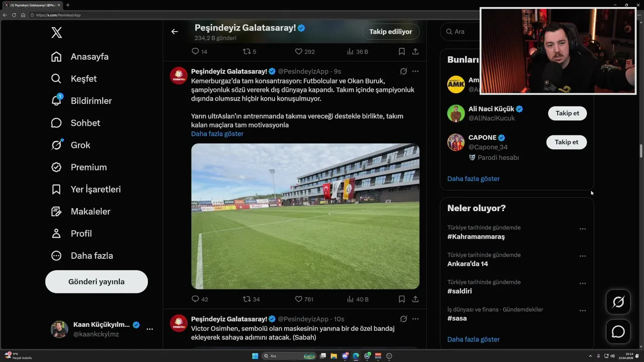View analytics of 40 B views post
Image resolution: width=644 pixels, height=362 pixels.
click(x=358, y=299)
